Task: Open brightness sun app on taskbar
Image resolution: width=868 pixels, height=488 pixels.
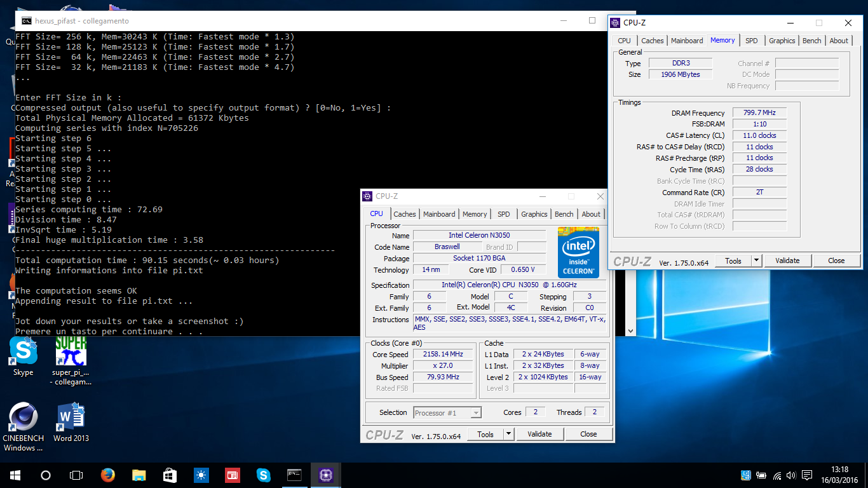Action: [x=201, y=475]
